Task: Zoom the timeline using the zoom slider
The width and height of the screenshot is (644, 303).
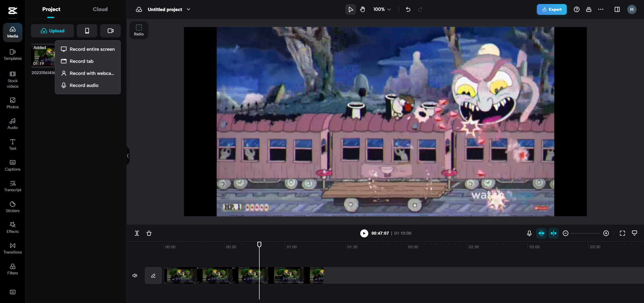Action: tap(586, 233)
